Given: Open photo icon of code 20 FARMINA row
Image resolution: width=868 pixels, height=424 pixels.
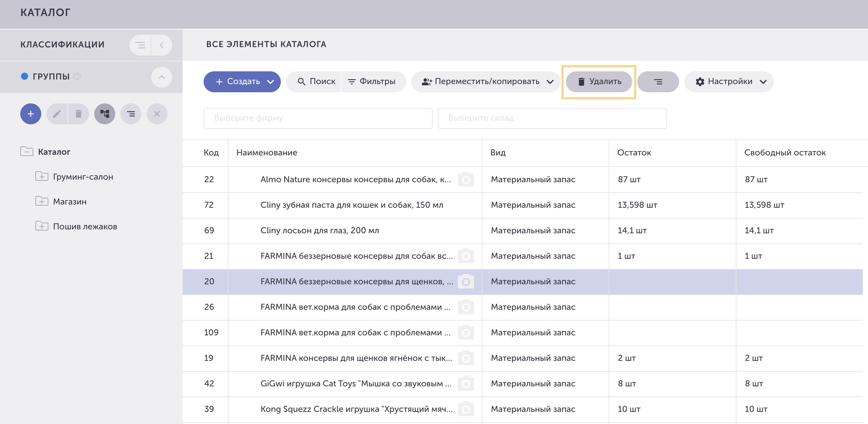Looking at the screenshot, I should tap(466, 282).
